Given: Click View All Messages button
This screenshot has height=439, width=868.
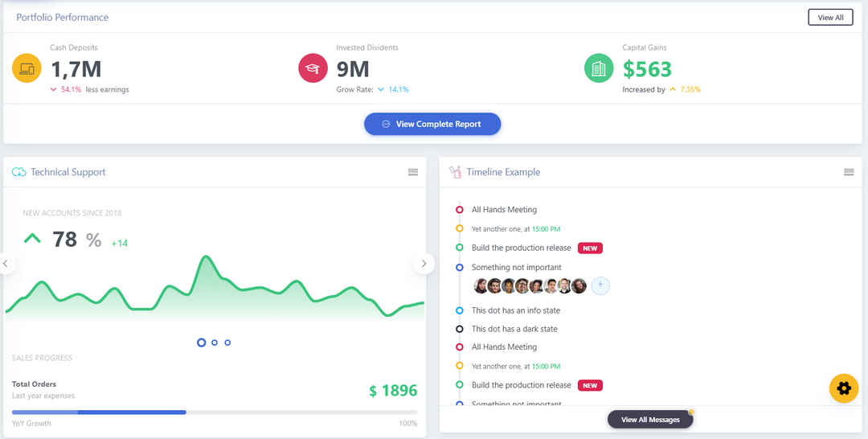Looking at the screenshot, I should (650, 420).
